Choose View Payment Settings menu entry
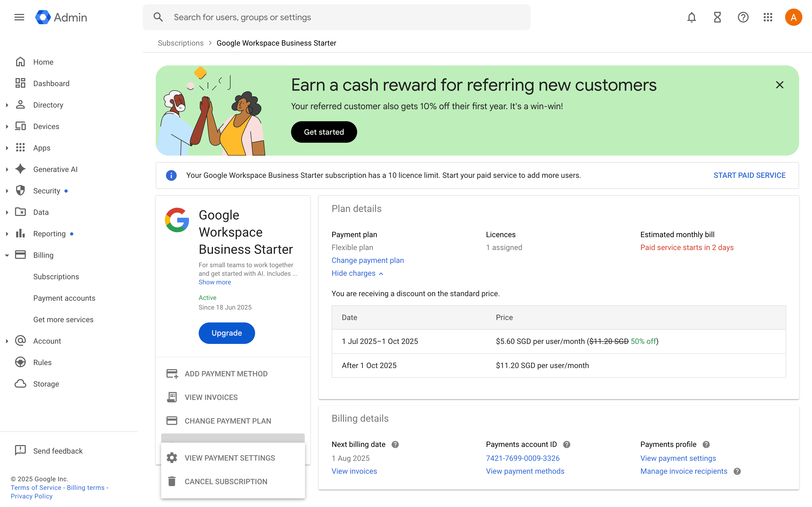This screenshot has height=507, width=812. pos(230,458)
